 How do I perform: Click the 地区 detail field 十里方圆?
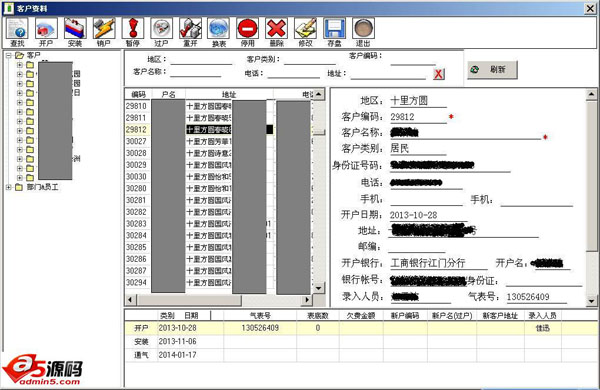click(x=418, y=101)
